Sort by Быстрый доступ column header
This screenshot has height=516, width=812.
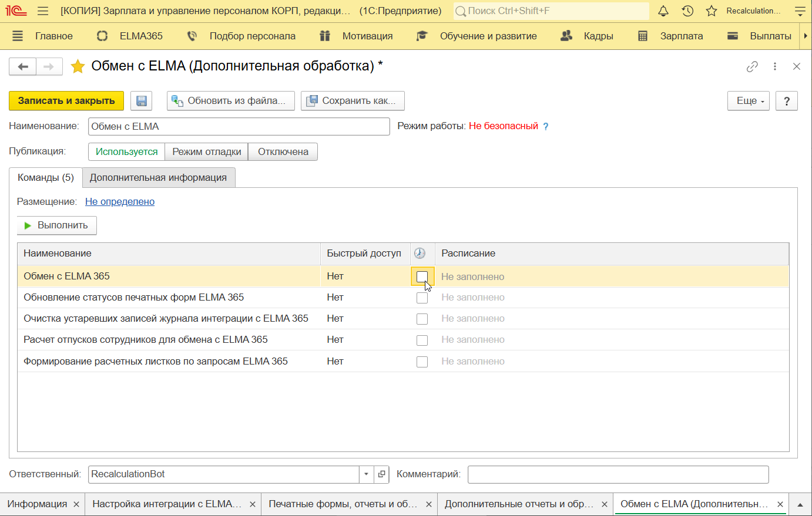click(364, 253)
